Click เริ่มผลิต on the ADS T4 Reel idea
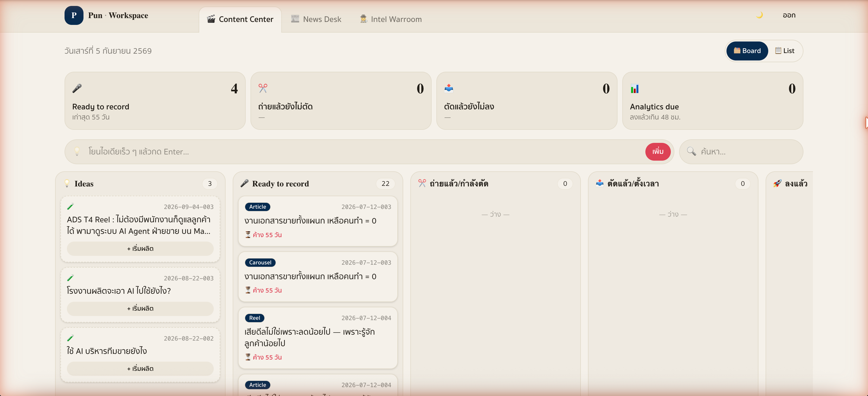 click(140, 249)
